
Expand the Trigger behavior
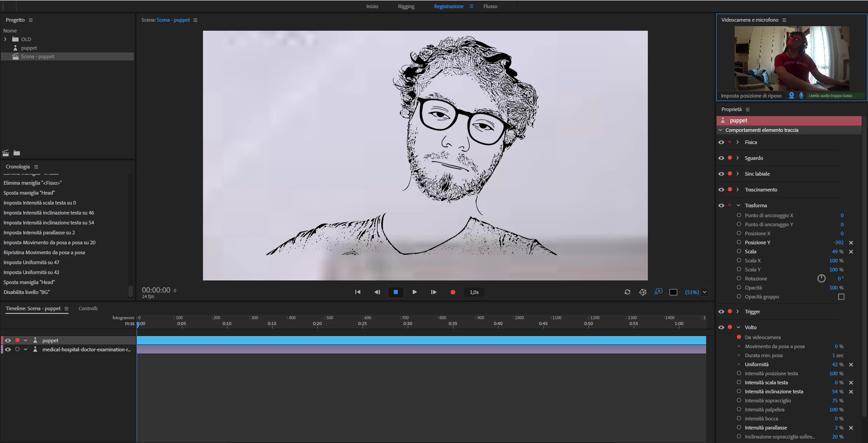point(738,312)
